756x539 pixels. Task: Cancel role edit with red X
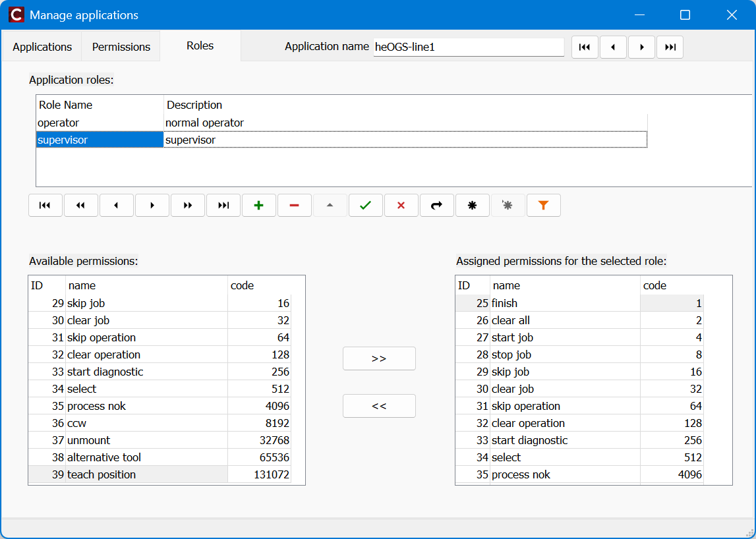[x=401, y=206]
